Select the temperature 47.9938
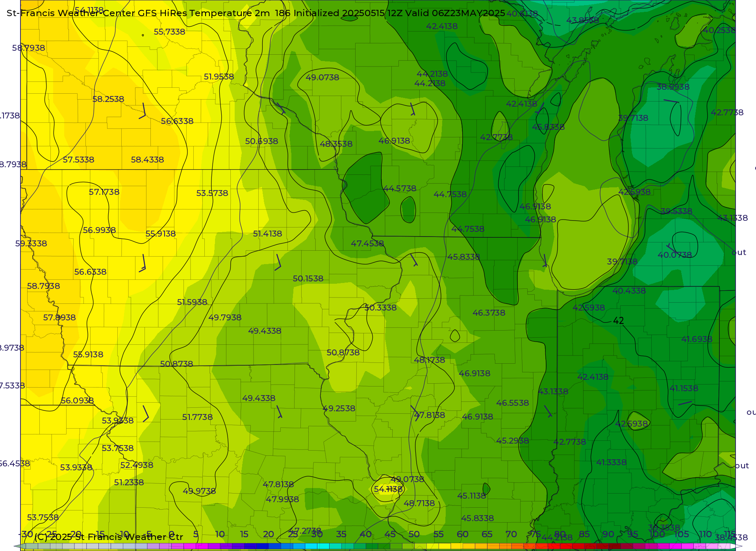The height and width of the screenshot is (551, 756). tap(282, 499)
